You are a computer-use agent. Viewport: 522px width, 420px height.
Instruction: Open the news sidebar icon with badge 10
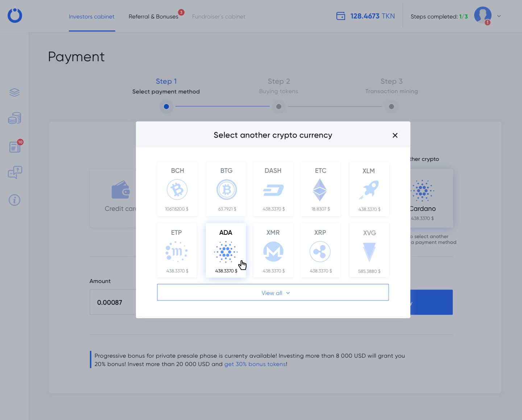[15, 147]
